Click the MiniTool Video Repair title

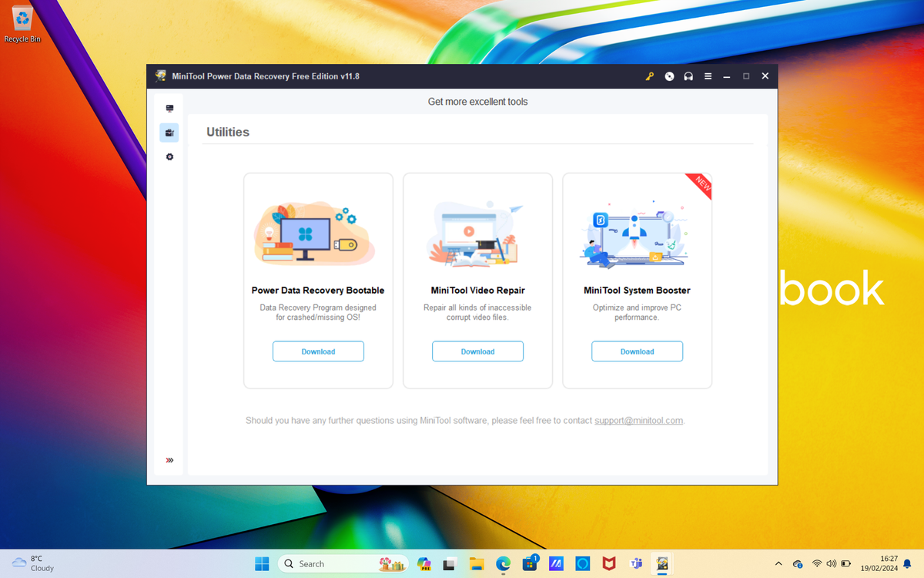pos(477,291)
